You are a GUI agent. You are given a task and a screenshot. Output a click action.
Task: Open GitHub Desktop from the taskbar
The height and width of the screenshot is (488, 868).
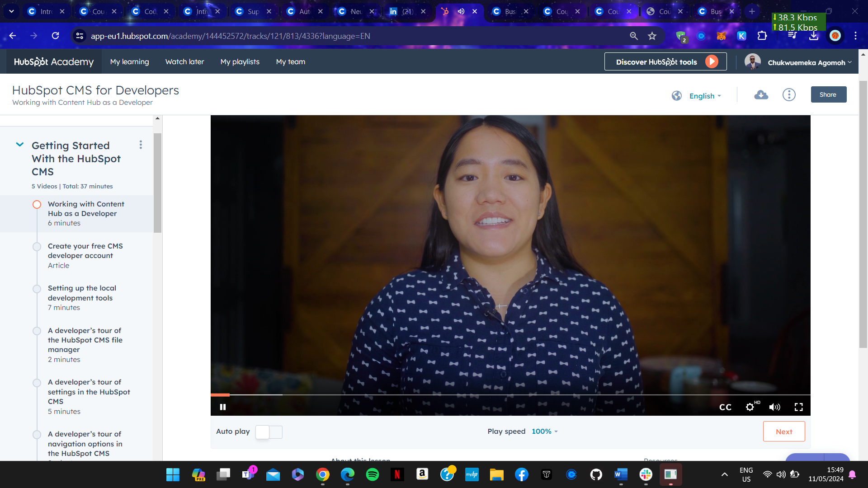[x=596, y=474]
